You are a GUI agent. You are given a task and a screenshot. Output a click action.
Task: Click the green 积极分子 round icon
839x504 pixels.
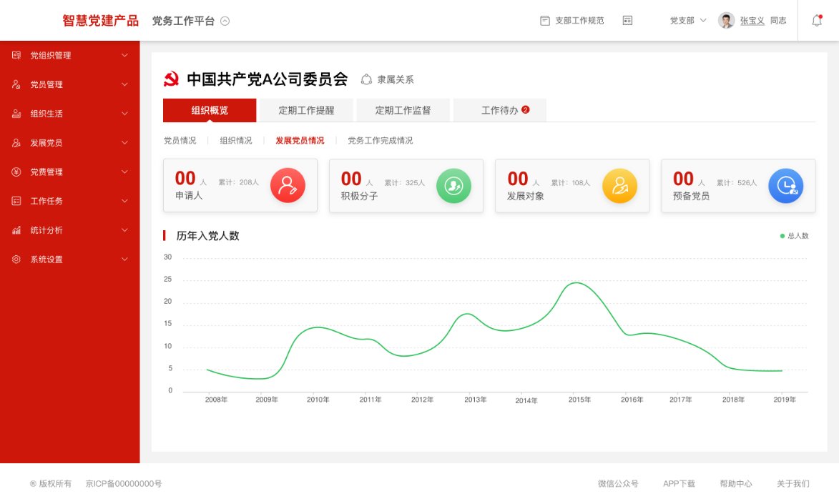tap(453, 186)
